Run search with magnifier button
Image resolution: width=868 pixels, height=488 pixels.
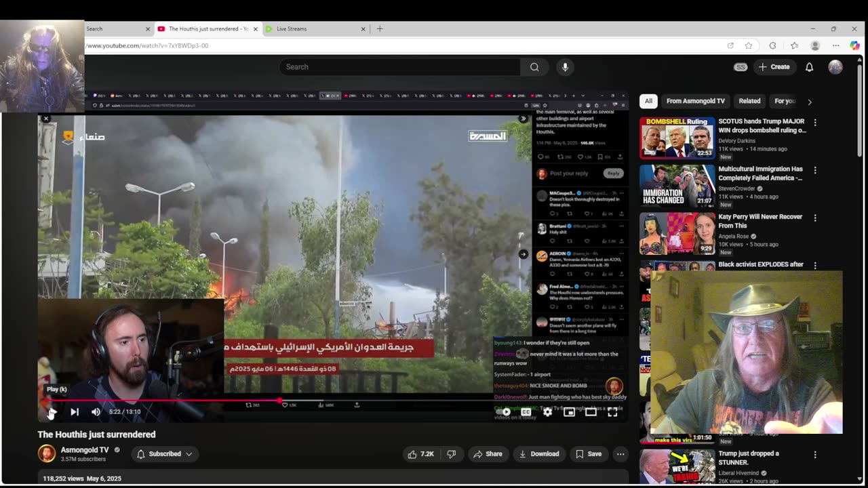click(x=534, y=67)
